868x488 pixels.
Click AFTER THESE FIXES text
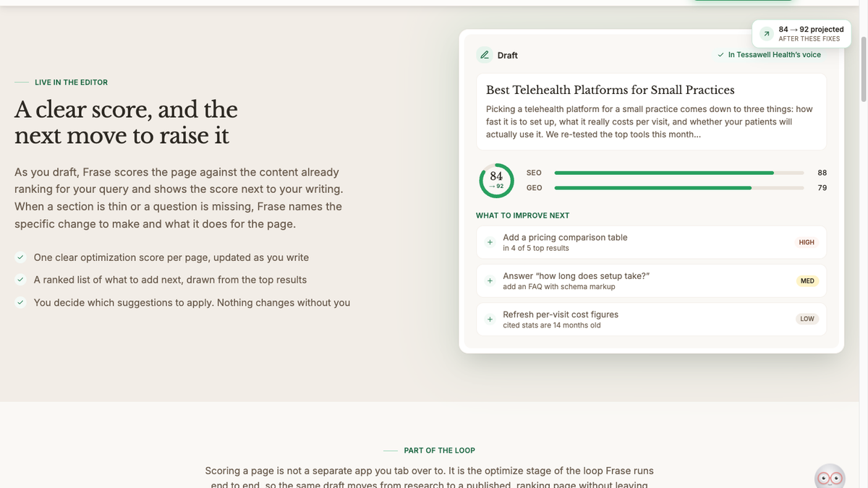pyautogui.click(x=809, y=39)
